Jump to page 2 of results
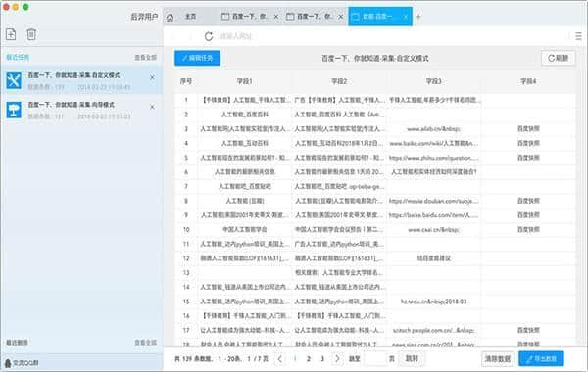 (x=309, y=358)
